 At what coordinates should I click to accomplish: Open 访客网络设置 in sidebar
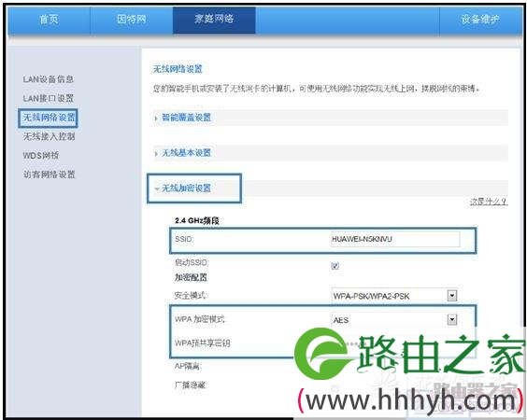click(50, 175)
